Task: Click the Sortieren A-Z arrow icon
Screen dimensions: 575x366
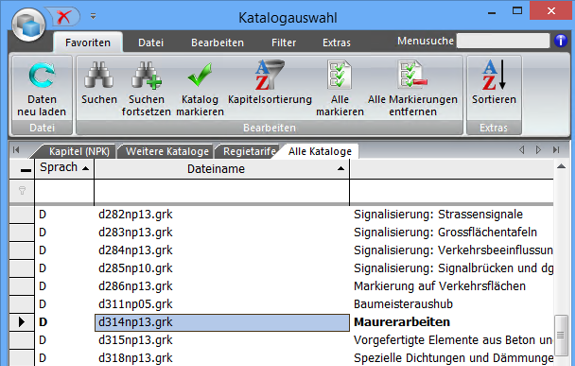Action: [x=494, y=75]
